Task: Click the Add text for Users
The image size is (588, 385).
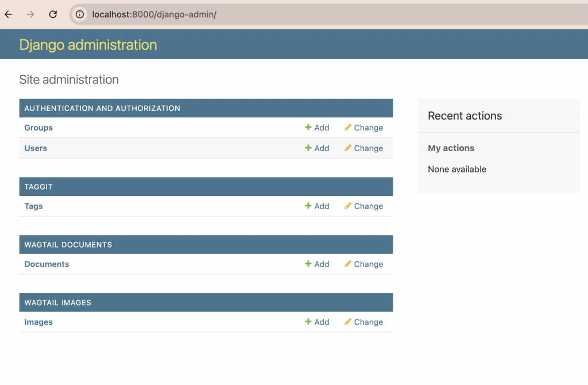Action: click(x=322, y=148)
